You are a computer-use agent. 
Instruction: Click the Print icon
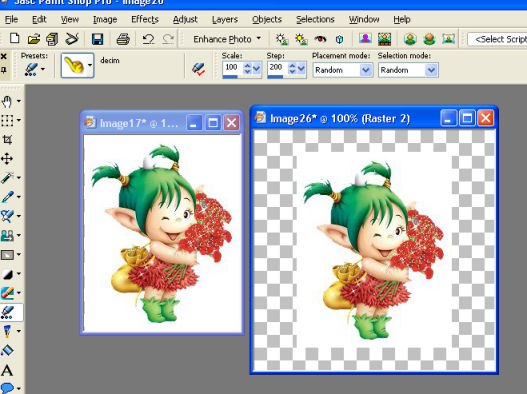click(x=123, y=39)
